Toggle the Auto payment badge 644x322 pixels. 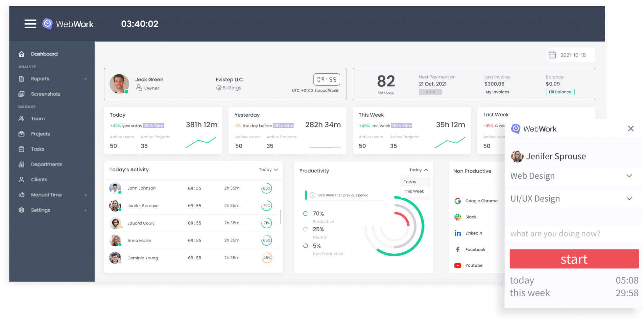pos(430,92)
